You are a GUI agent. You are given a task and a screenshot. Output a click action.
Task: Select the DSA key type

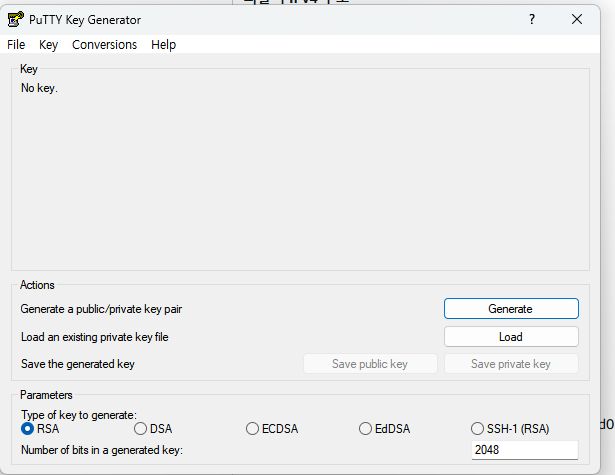tap(153, 429)
